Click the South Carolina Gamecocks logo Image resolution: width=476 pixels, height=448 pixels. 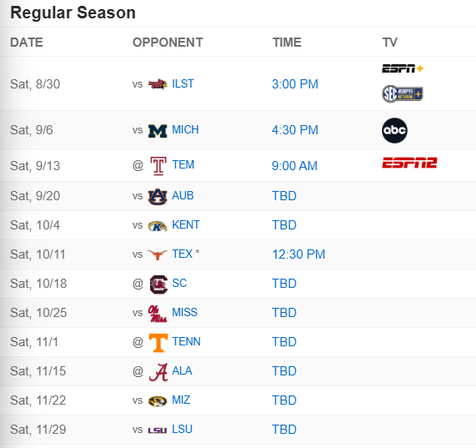coord(158,284)
